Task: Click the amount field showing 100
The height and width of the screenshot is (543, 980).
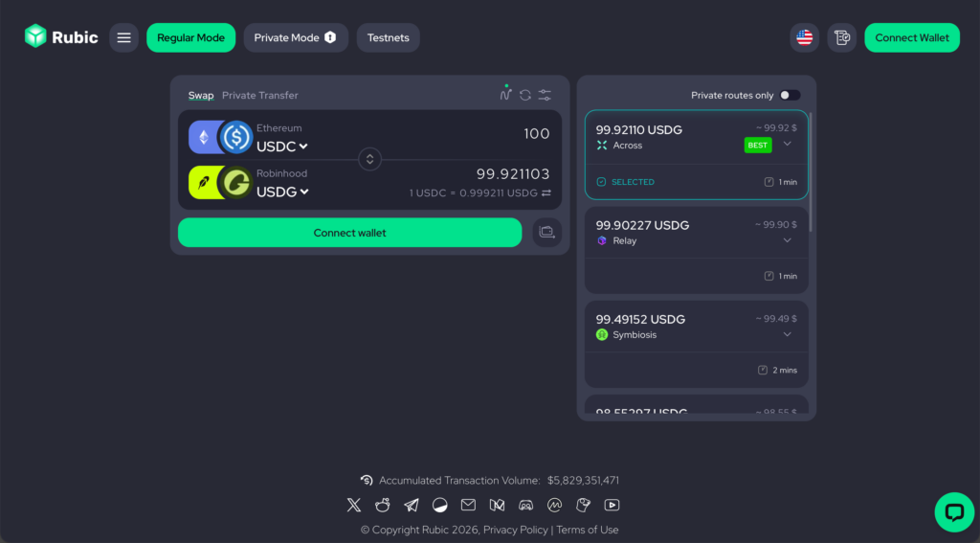Action: (x=537, y=134)
